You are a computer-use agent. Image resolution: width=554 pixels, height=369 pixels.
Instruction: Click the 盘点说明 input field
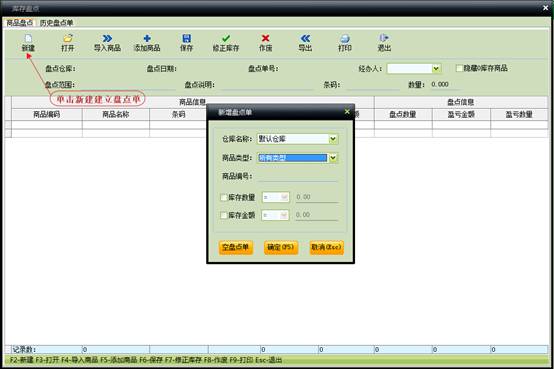(267, 85)
